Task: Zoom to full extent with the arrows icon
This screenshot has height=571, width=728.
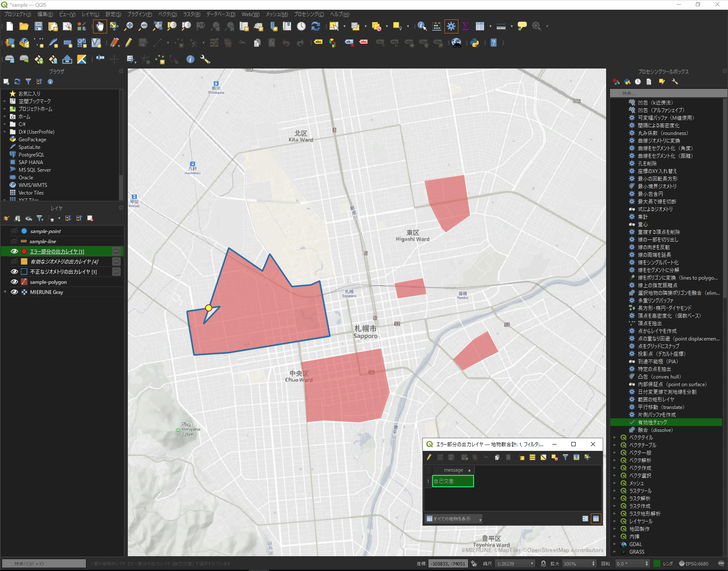Action: pyautogui.click(x=157, y=26)
